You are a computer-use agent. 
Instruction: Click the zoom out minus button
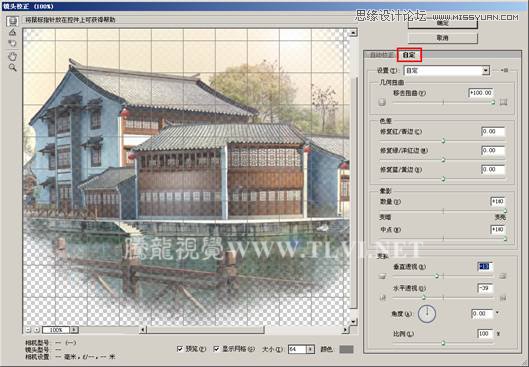(28, 330)
